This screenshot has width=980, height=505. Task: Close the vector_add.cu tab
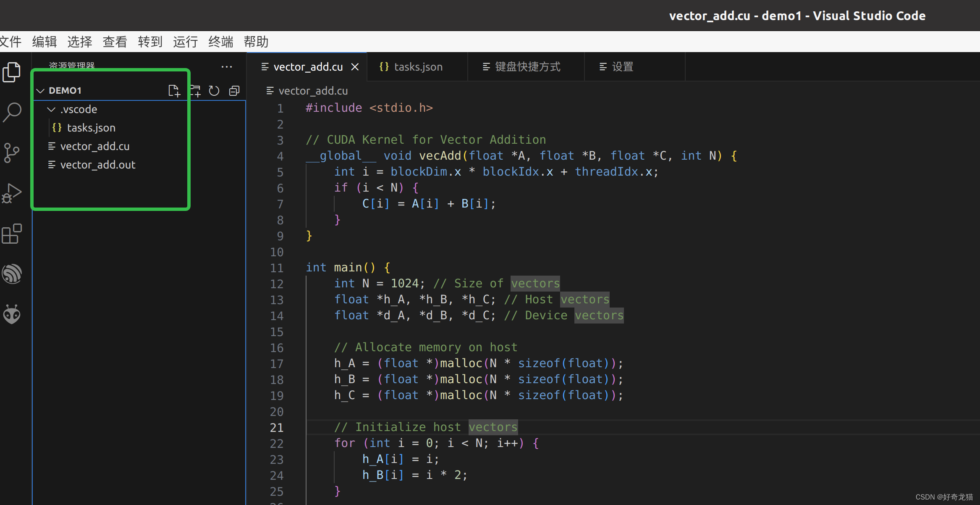tap(355, 67)
